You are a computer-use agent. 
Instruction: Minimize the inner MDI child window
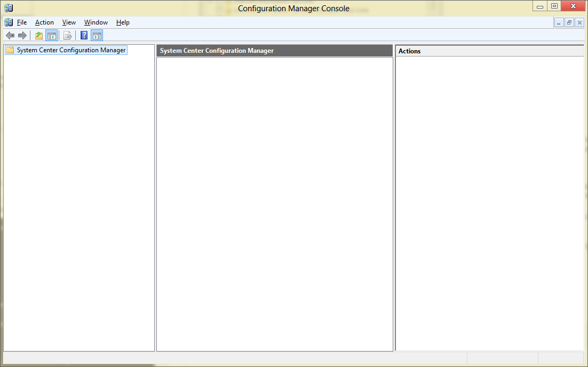pyautogui.click(x=559, y=23)
